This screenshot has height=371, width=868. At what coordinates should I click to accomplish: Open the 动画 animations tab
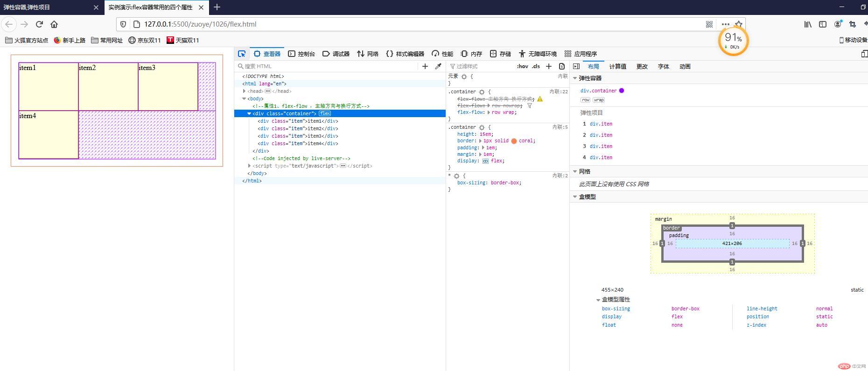pos(685,66)
